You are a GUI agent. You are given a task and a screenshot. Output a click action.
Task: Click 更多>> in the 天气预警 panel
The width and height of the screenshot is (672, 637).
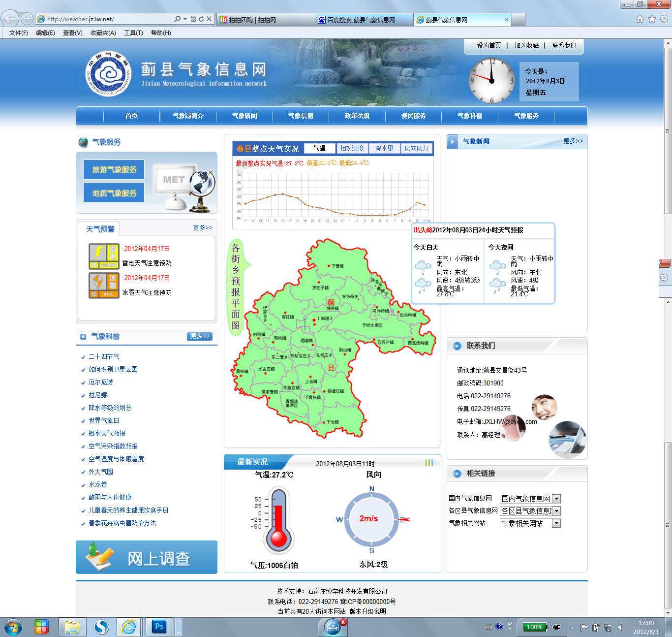203,227
